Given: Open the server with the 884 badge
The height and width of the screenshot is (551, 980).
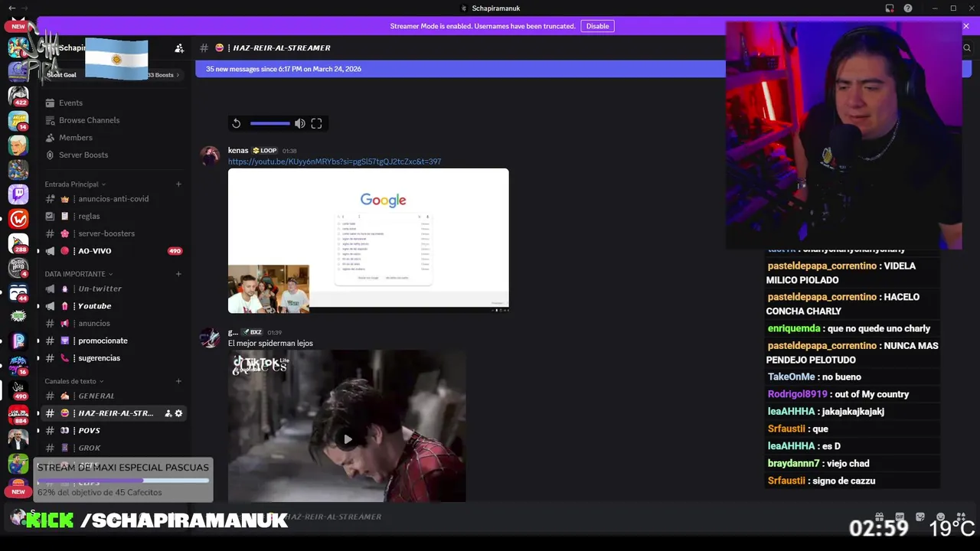Looking at the screenshot, I should 18,414.
